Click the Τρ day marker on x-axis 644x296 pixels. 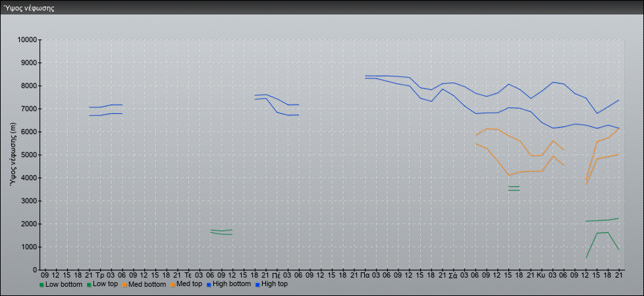pyautogui.click(x=99, y=275)
